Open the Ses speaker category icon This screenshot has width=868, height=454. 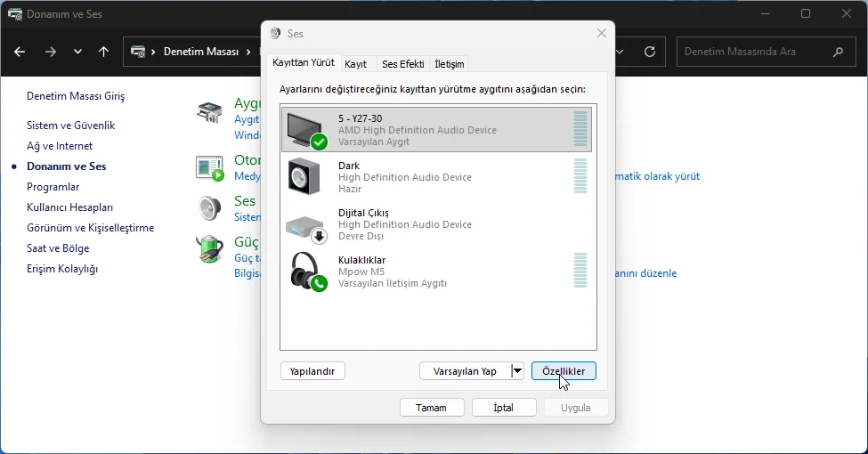(210, 208)
